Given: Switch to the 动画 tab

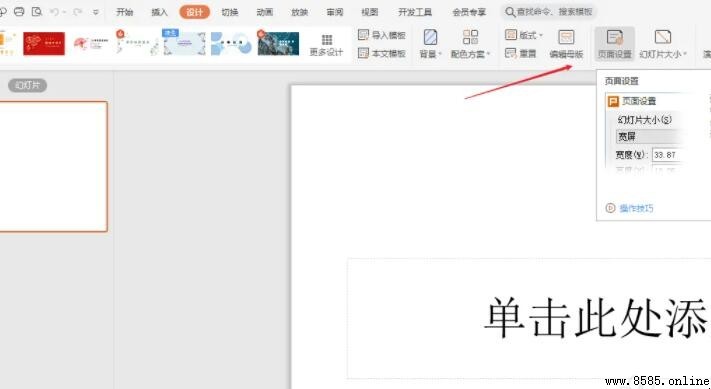Looking at the screenshot, I should 265,12.
